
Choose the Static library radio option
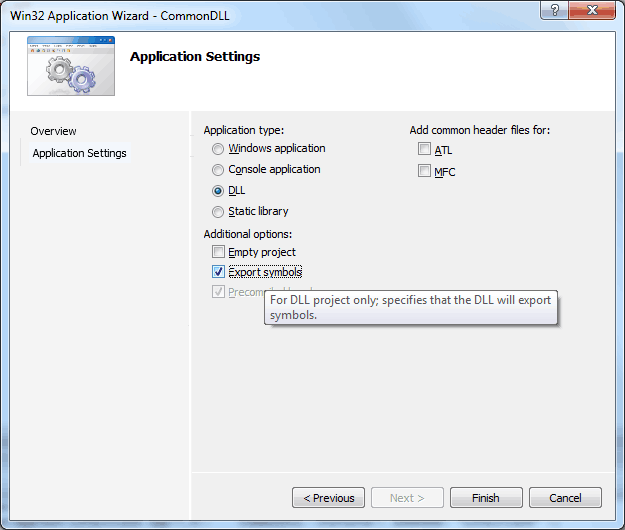[x=218, y=212]
